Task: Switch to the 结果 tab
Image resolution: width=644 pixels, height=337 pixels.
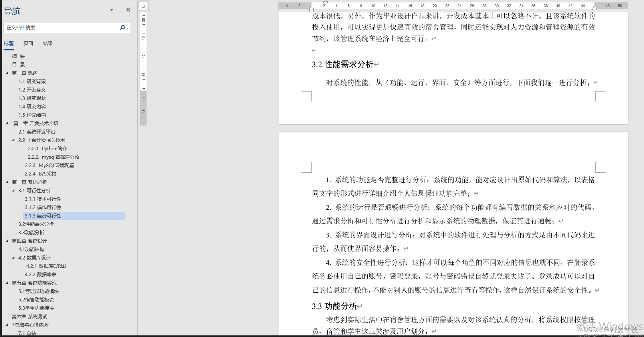Action: [48, 43]
